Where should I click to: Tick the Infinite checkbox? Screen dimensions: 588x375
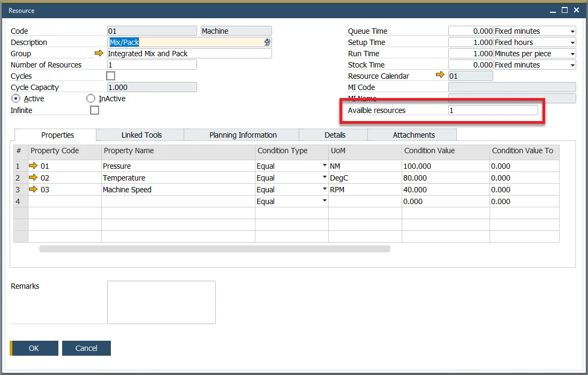pyautogui.click(x=94, y=110)
